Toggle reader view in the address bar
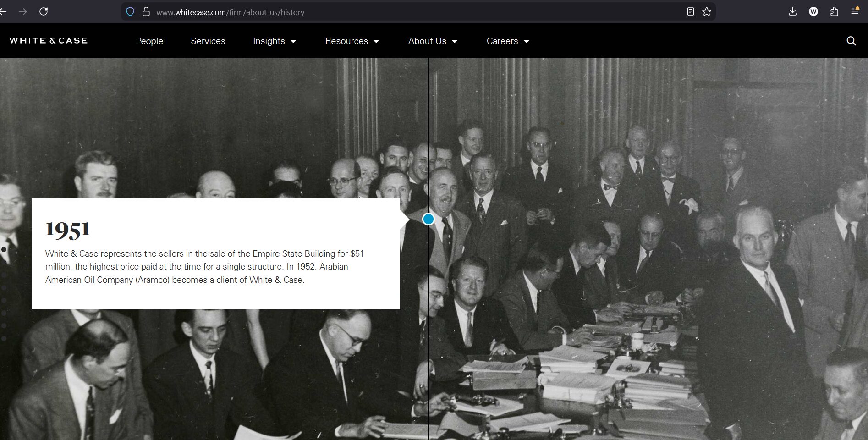The width and height of the screenshot is (868, 440). coord(691,12)
